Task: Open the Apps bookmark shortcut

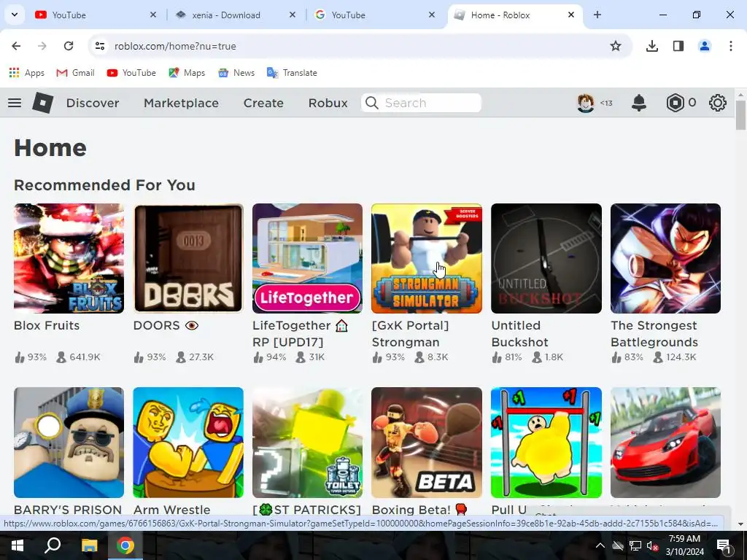Action: coord(27,72)
